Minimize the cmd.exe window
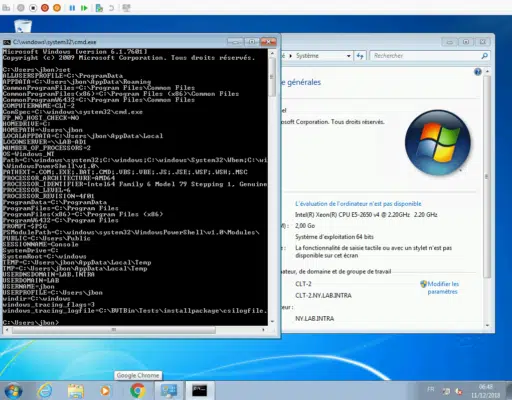Image resolution: width=512 pixels, height=400 pixels. [x=236, y=42]
